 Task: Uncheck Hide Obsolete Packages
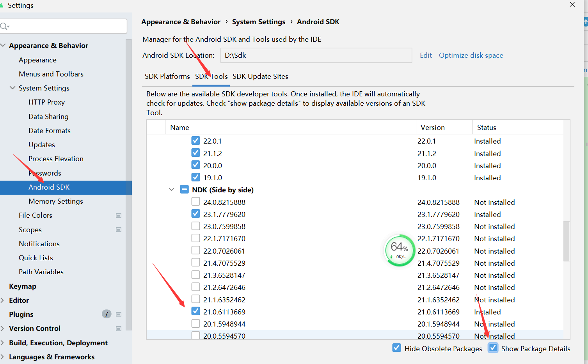click(x=396, y=348)
